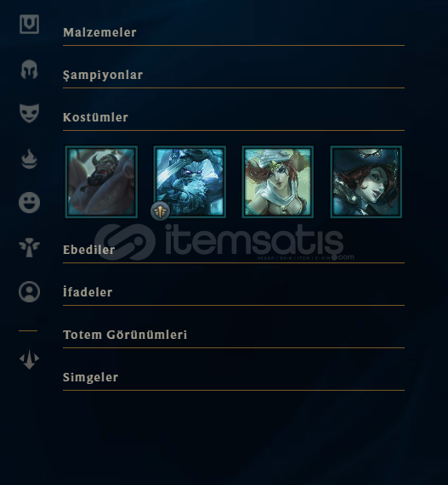This screenshot has height=485, width=448.
Task: Choose the red-haired white-hat skin thumbnail
Action: 278,182
